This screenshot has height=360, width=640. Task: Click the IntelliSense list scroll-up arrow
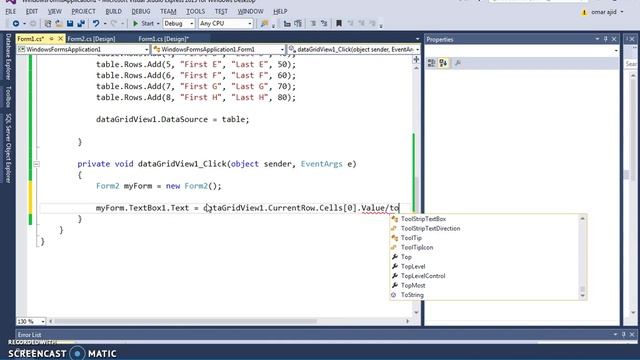(x=582, y=219)
